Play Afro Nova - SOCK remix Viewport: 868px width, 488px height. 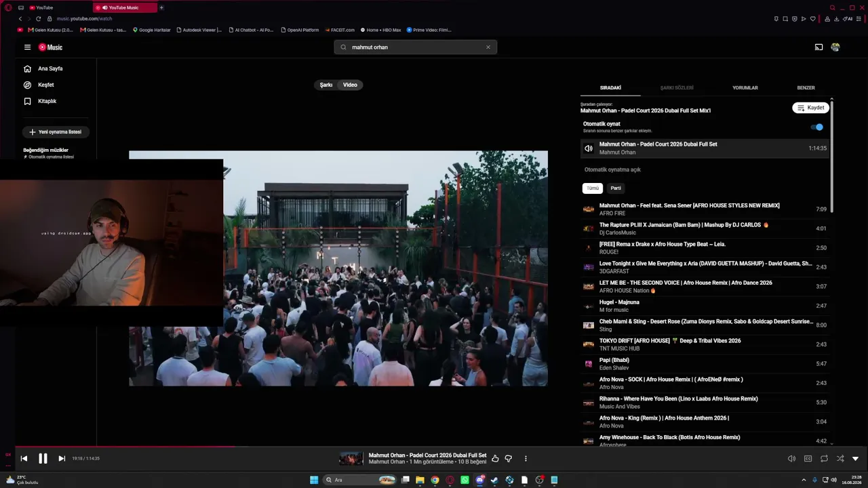[705, 383]
